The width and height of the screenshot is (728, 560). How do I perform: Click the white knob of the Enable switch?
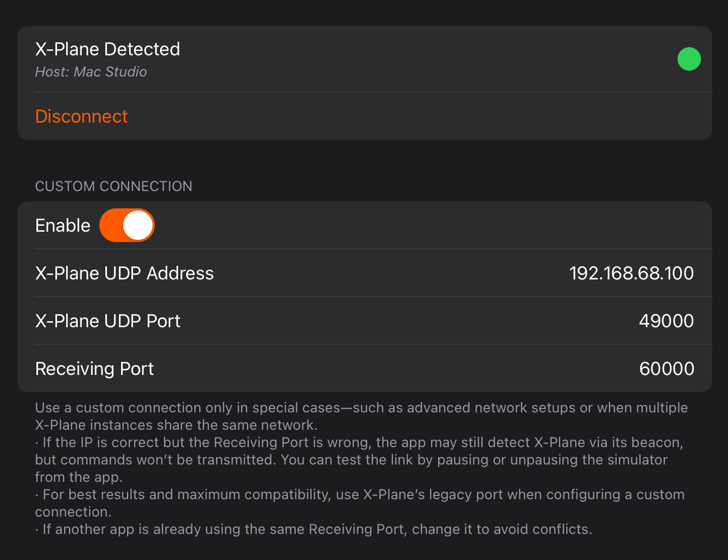click(x=138, y=225)
